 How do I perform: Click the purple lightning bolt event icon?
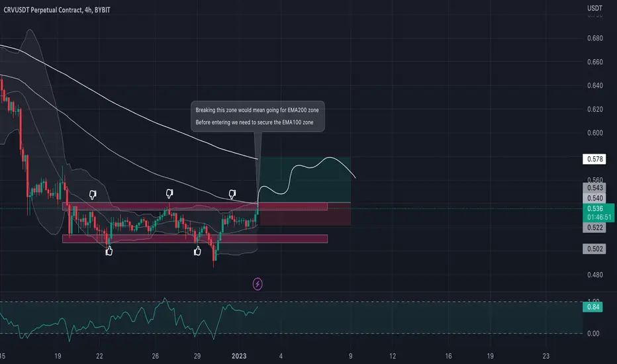pos(258,284)
